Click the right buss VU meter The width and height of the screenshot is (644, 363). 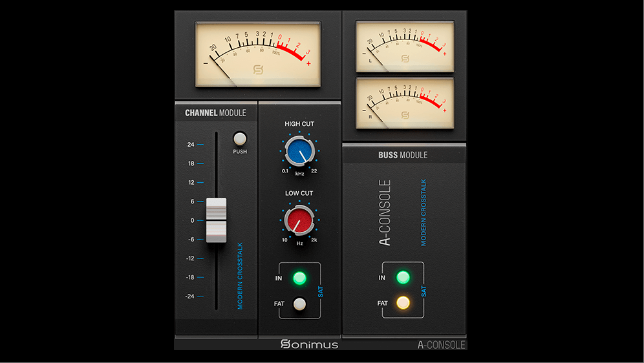pos(405,103)
